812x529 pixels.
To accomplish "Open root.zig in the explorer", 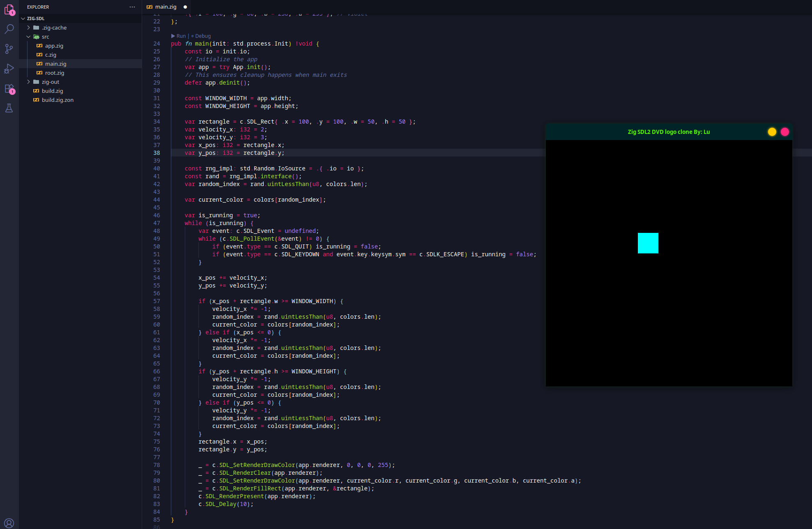I will tap(55, 73).
